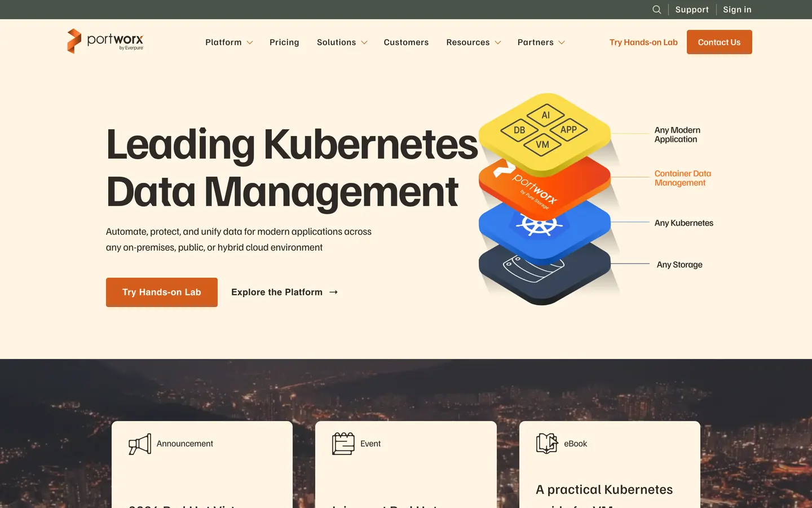Open the Support link
812x508 pixels.
tap(692, 10)
